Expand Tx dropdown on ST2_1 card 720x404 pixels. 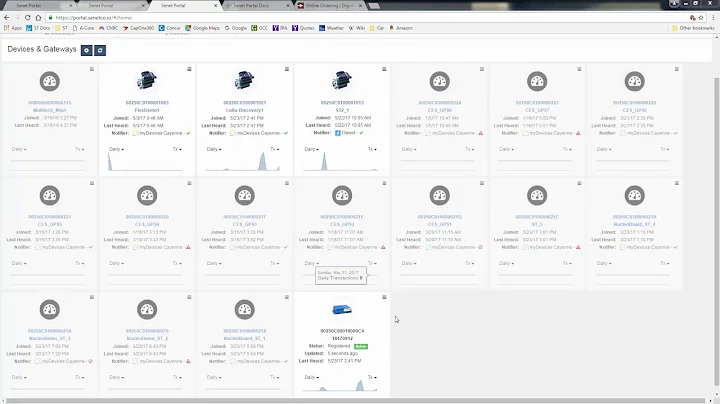tap(372, 149)
